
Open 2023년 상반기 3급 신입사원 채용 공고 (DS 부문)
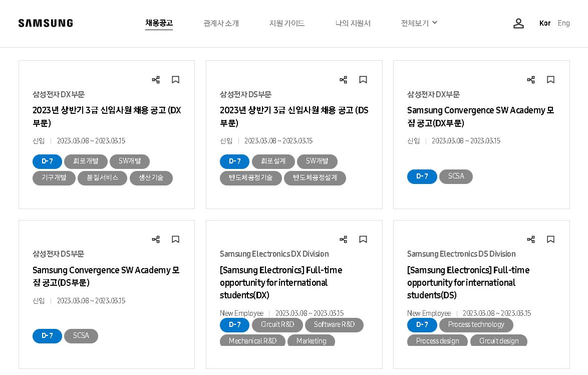294,116
